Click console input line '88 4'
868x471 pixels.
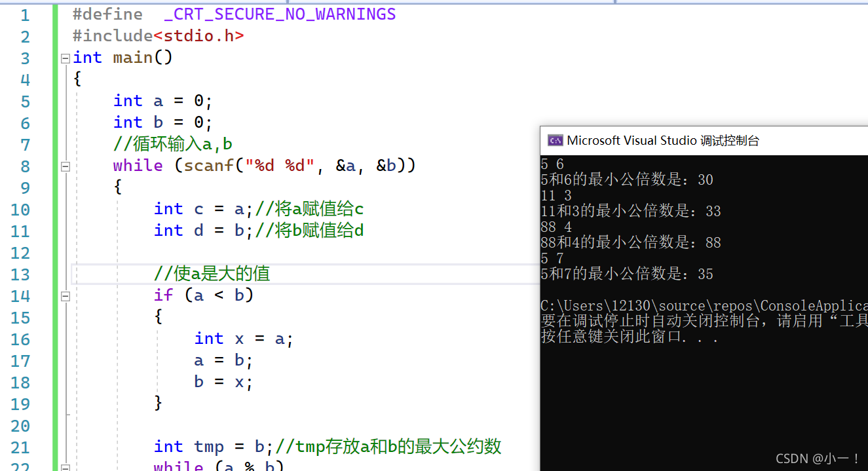[556, 227]
